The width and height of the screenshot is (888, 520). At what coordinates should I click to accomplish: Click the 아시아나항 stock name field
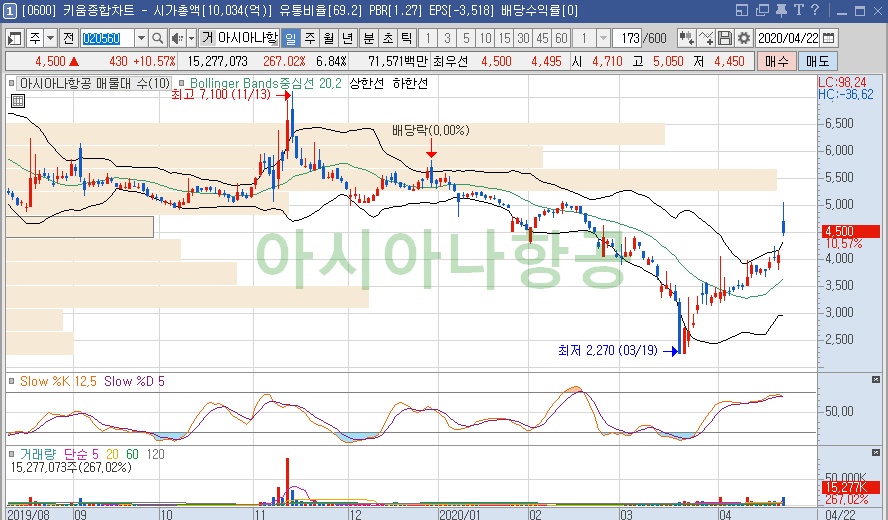click(x=248, y=39)
